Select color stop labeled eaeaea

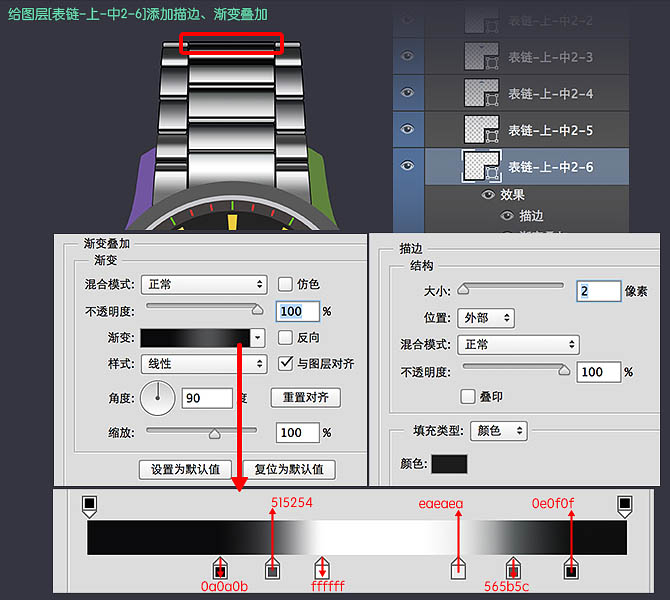(458, 568)
